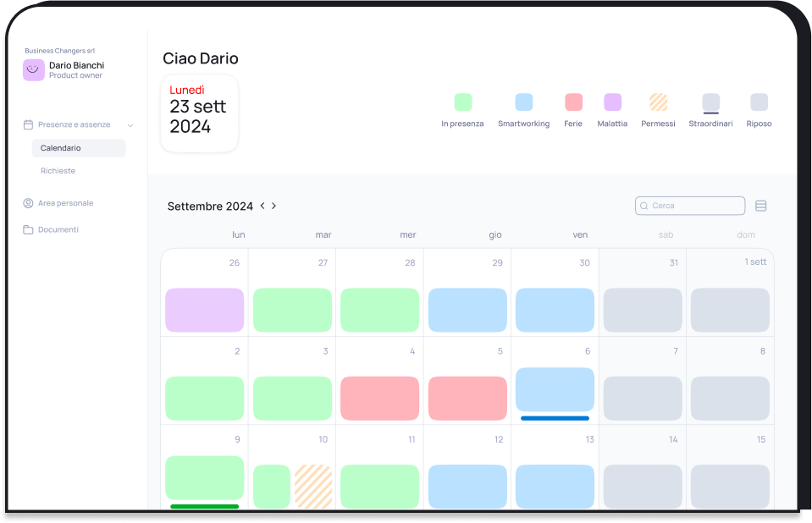Click the magnifier icon in search box
Viewport: 812px width, 523px height.
pos(644,206)
